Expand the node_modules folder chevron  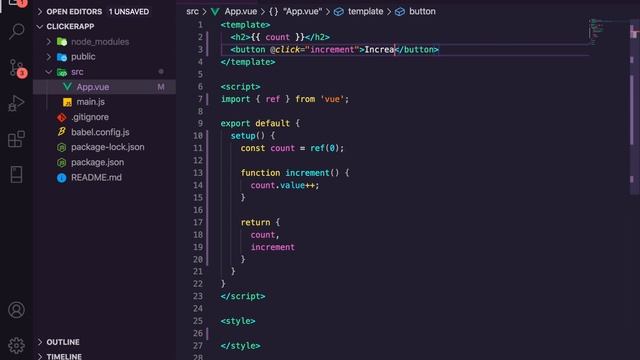(x=49, y=42)
